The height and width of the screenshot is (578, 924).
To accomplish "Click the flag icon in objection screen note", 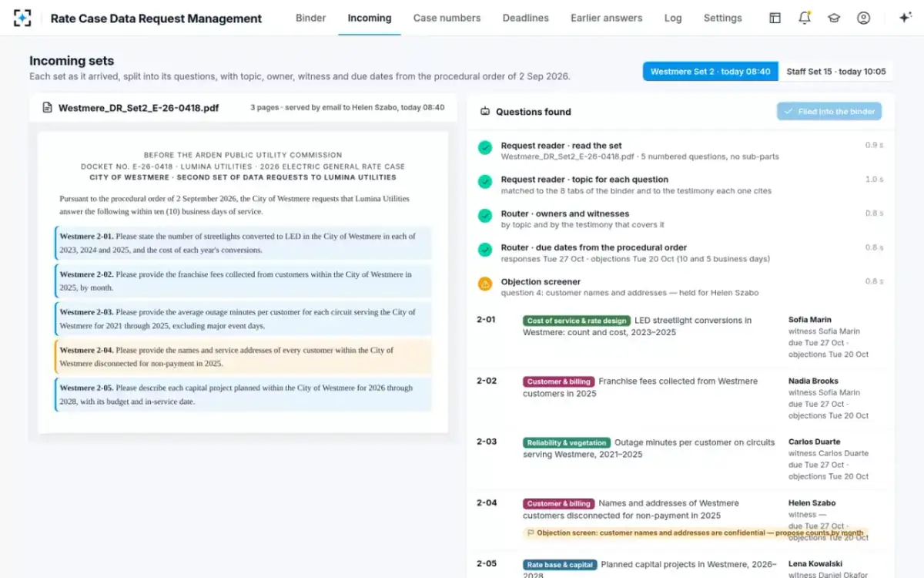I will [x=531, y=533].
